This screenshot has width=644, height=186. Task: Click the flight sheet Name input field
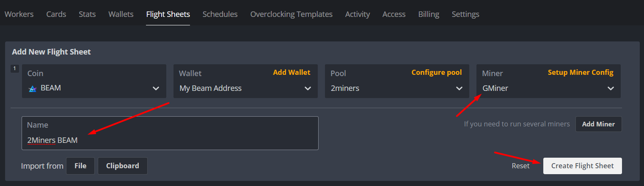point(170,133)
